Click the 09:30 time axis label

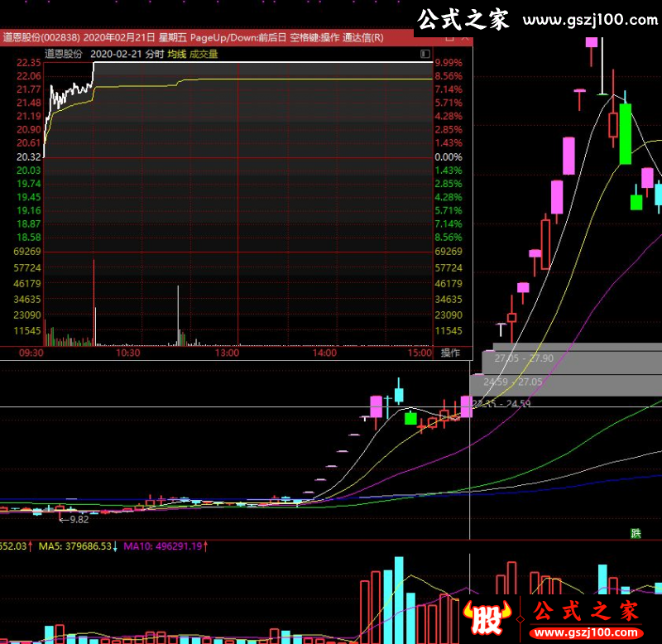point(31,353)
